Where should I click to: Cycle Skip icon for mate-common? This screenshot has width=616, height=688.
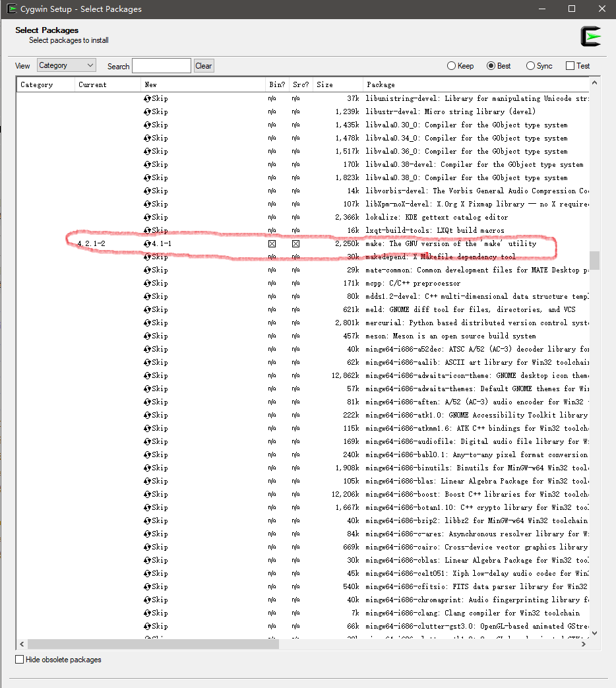(148, 270)
